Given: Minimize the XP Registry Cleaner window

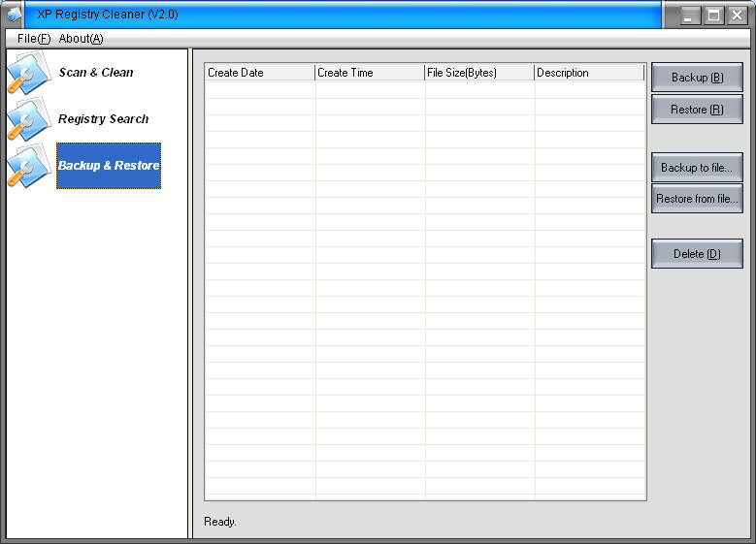Looking at the screenshot, I should [688, 16].
